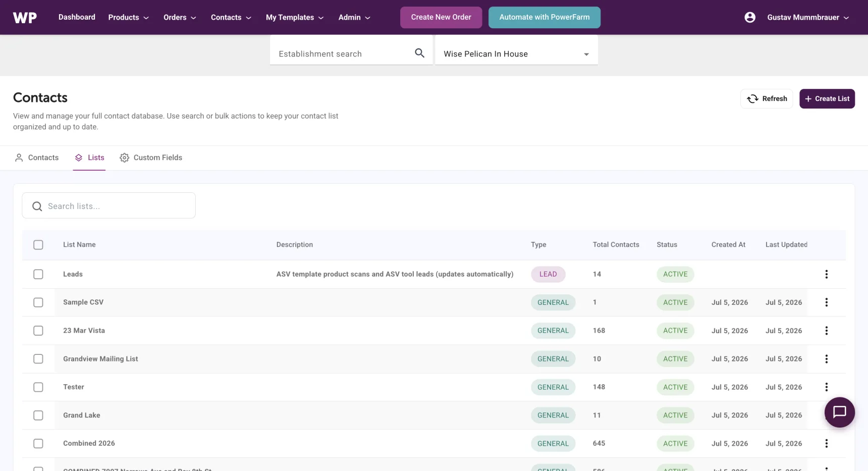Image resolution: width=868 pixels, height=471 pixels.
Task: Click the search lists magnifier icon
Action: click(37, 206)
